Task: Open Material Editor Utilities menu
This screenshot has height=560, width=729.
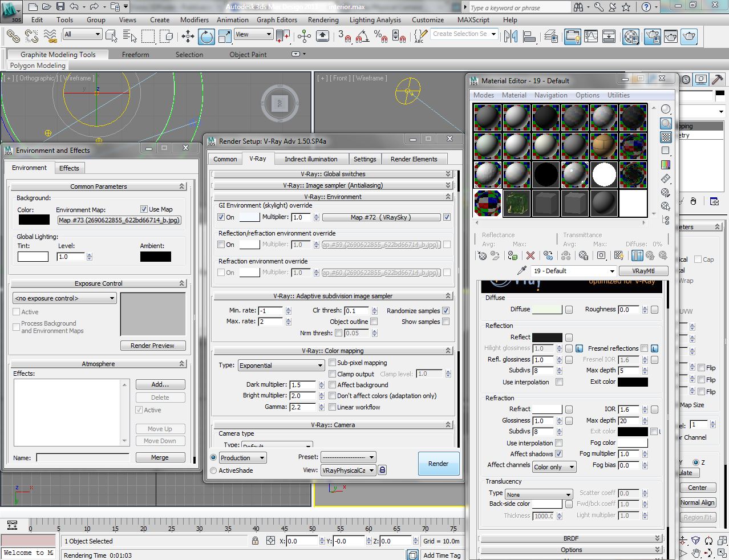Action: click(x=618, y=95)
